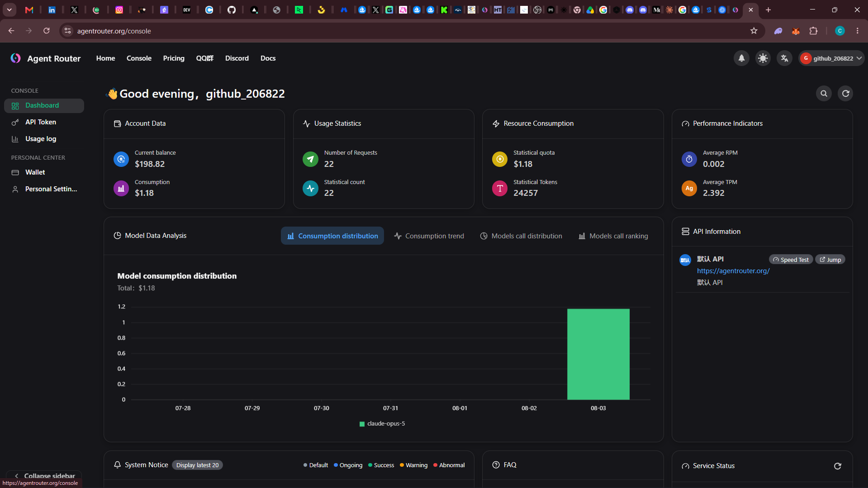Open the QQ群 menu item
The height and width of the screenshot is (488, 868).
coord(205,58)
